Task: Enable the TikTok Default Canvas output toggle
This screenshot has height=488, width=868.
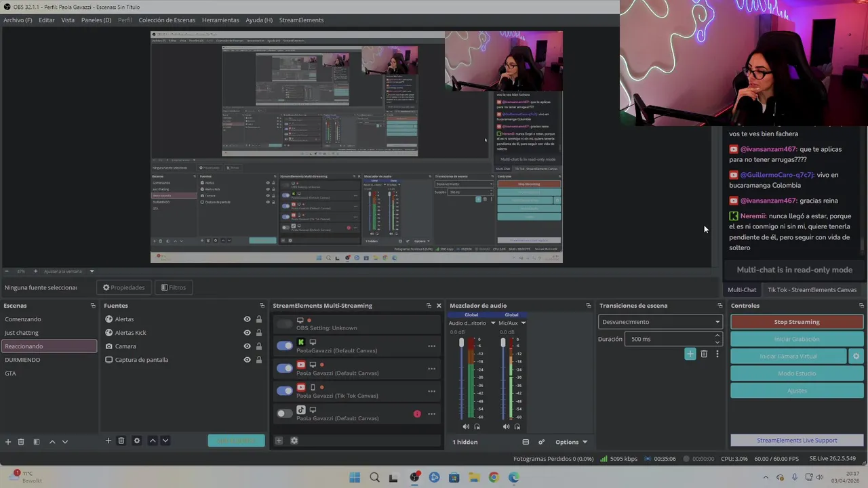Action: tap(285, 413)
